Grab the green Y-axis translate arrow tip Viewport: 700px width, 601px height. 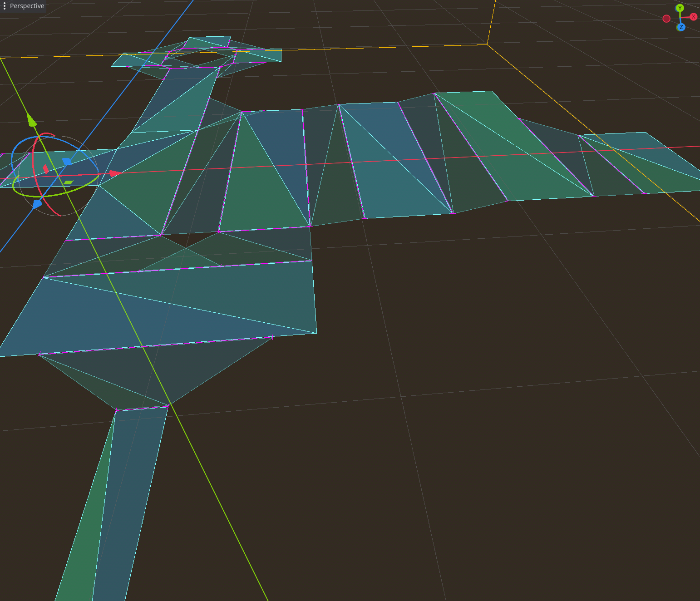tap(31, 119)
